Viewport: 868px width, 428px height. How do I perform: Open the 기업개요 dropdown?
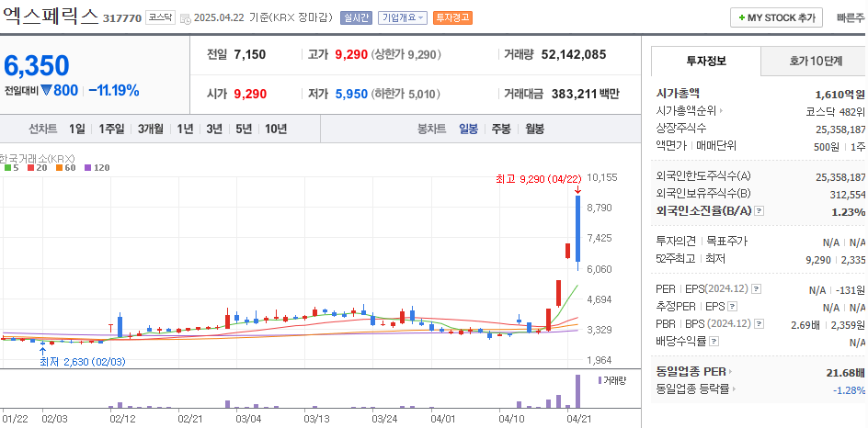tap(403, 17)
